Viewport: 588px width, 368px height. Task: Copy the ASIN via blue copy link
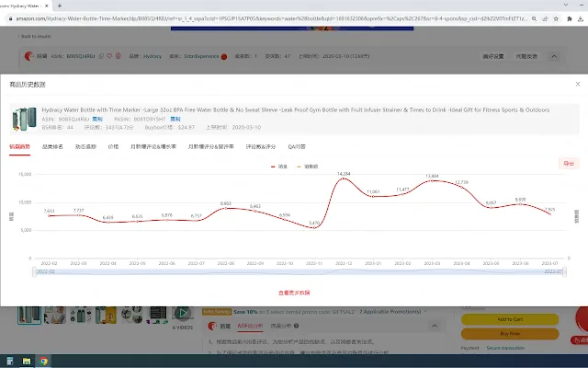point(97,119)
